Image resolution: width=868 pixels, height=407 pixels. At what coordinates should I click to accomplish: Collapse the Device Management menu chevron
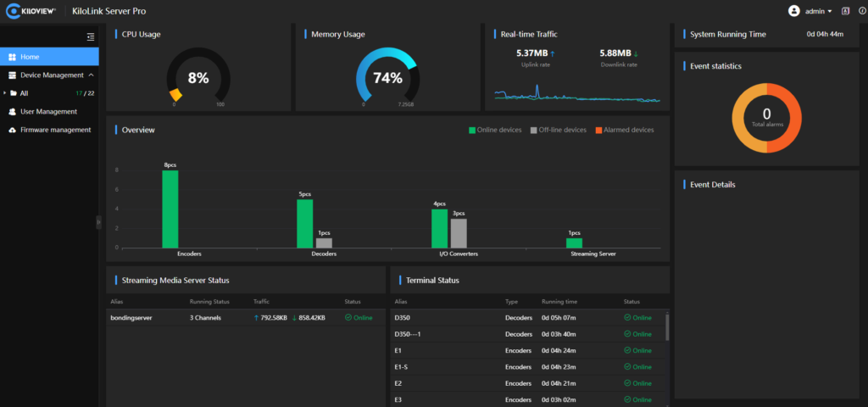91,75
